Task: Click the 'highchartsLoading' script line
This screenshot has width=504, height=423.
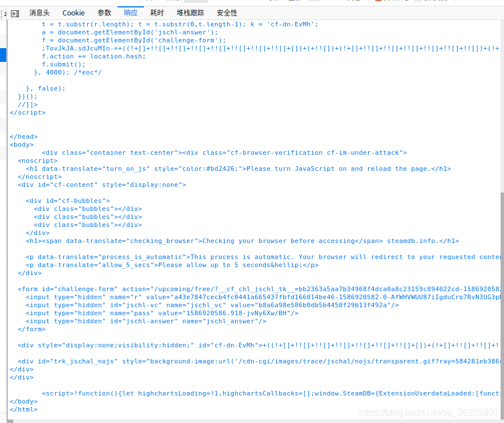Action: (x=271, y=394)
